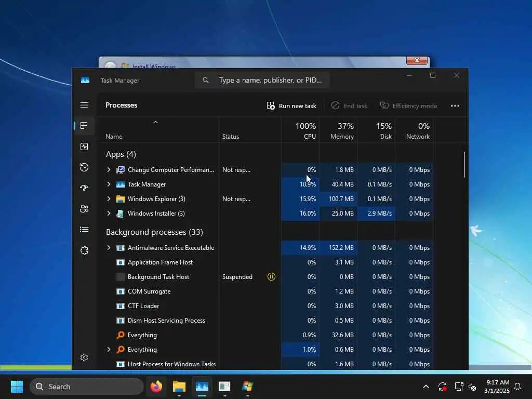Expand the second Everything process row
Viewport: 532px width, 399px height.
coord(109,350)
